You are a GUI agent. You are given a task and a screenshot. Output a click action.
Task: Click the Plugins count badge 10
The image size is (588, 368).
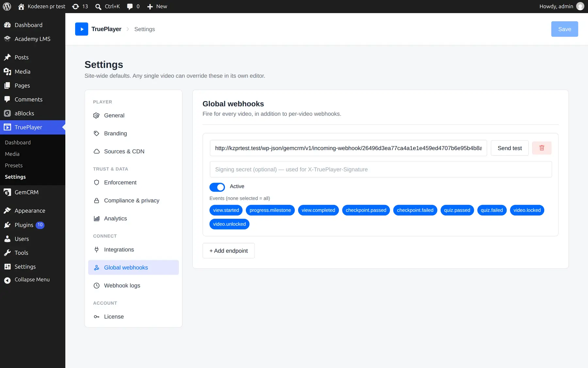point(40,225)
